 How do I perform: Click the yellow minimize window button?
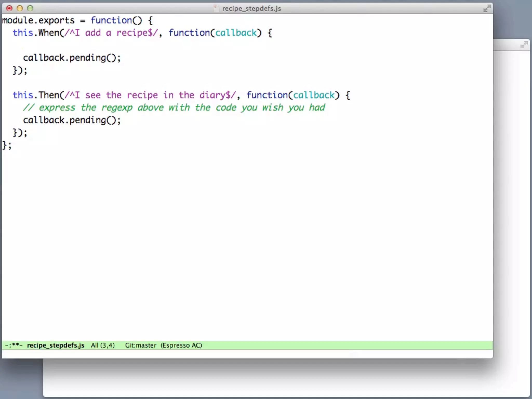pyautogui.click(x=20, y=8)
